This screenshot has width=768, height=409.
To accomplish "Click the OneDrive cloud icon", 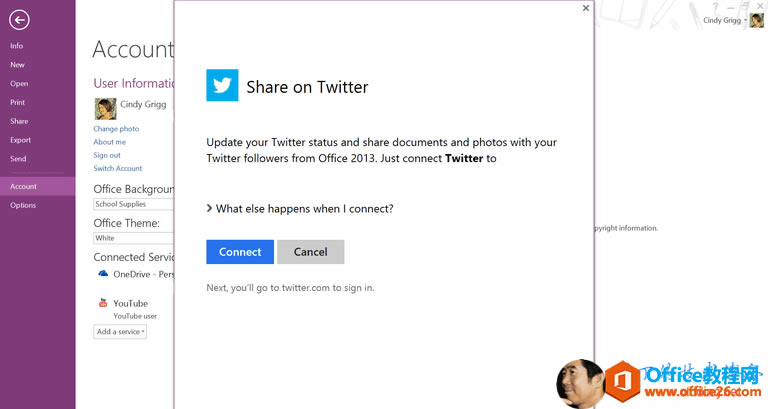I will tap(103, 274).
